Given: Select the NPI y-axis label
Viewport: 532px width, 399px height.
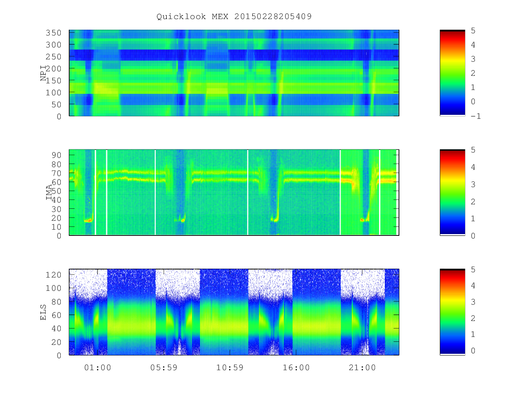Looking at the screenshot, I should [x=43, y=73].
